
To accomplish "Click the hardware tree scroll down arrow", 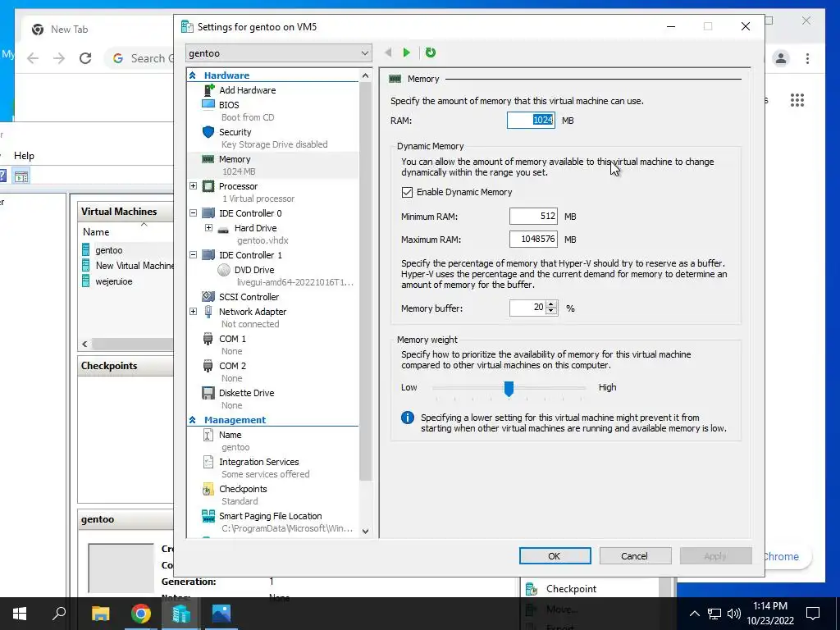I will 365,532.
